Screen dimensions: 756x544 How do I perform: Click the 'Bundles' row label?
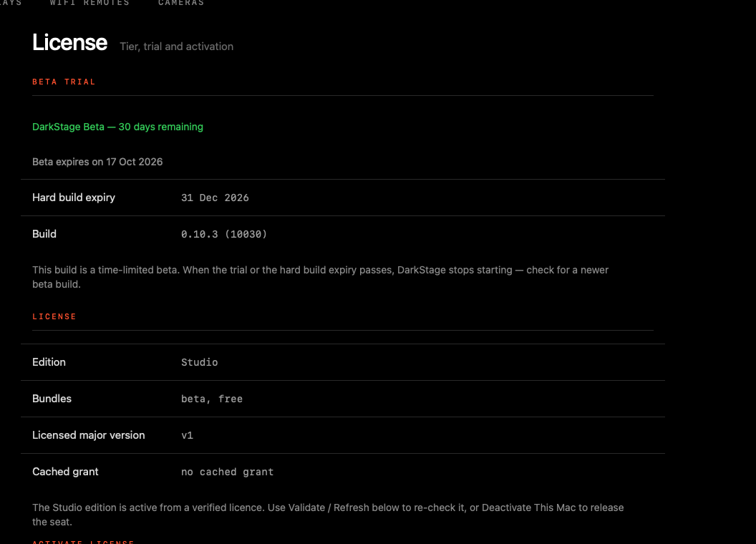52,399
